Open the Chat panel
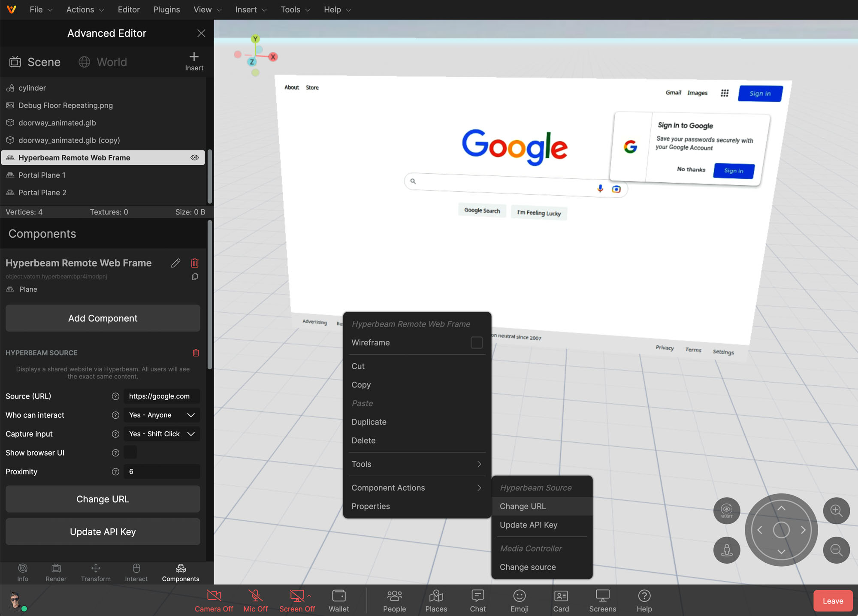The image size is (858, 616). pos(478,601)
